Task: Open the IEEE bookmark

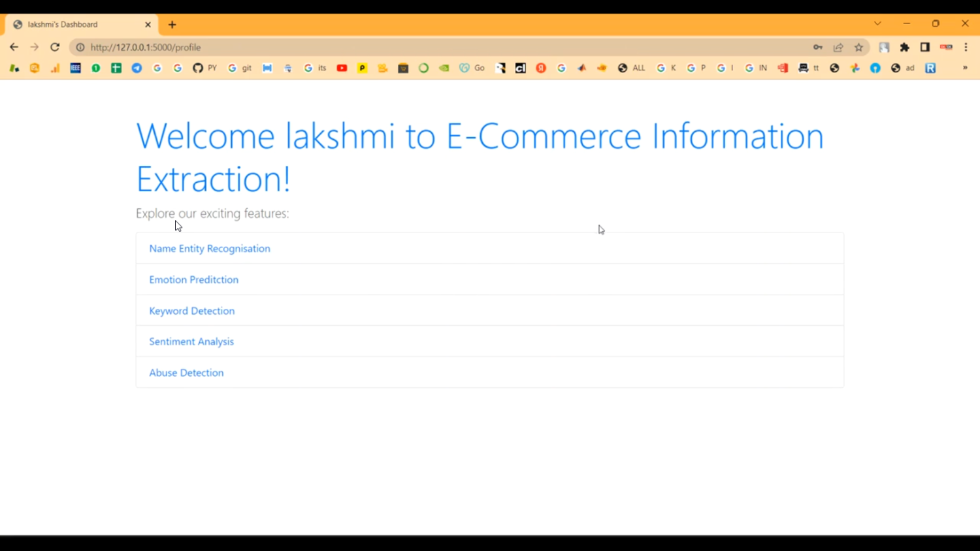Action: [76, 68]
